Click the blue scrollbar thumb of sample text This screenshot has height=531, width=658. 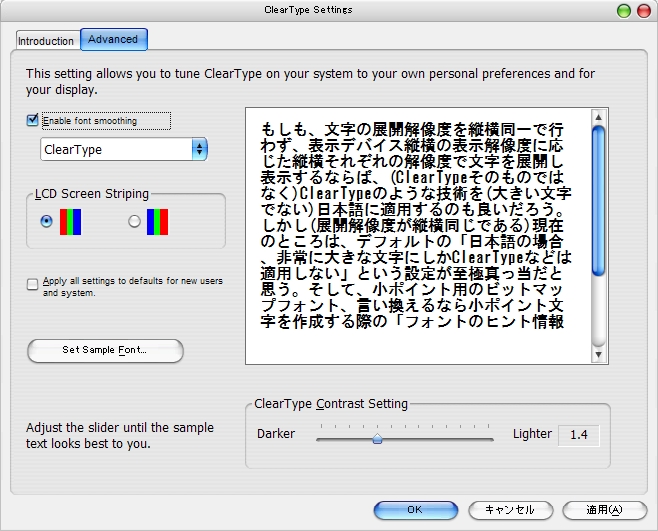click(598, 200)
